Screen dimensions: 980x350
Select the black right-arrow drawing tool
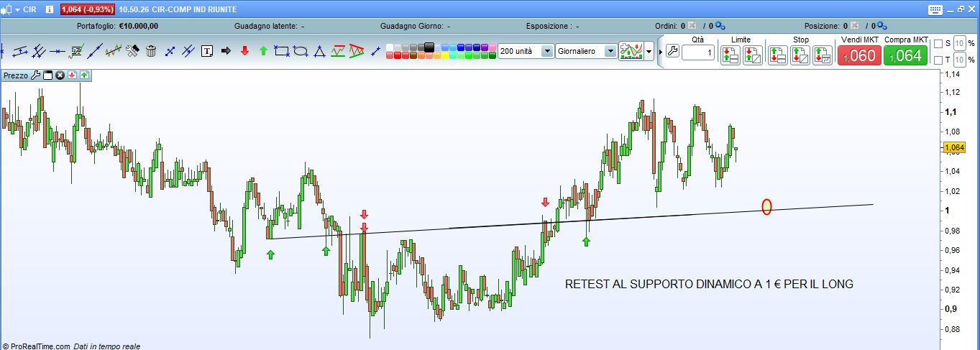pyautogui.click(x=226, y=51)
